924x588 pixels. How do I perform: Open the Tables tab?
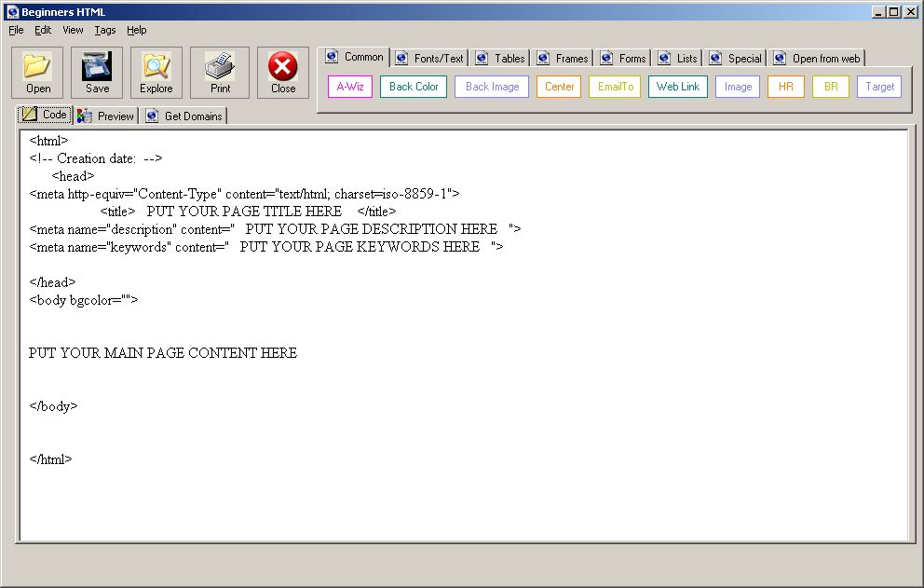pyautogui.click(x=501, y=59)
